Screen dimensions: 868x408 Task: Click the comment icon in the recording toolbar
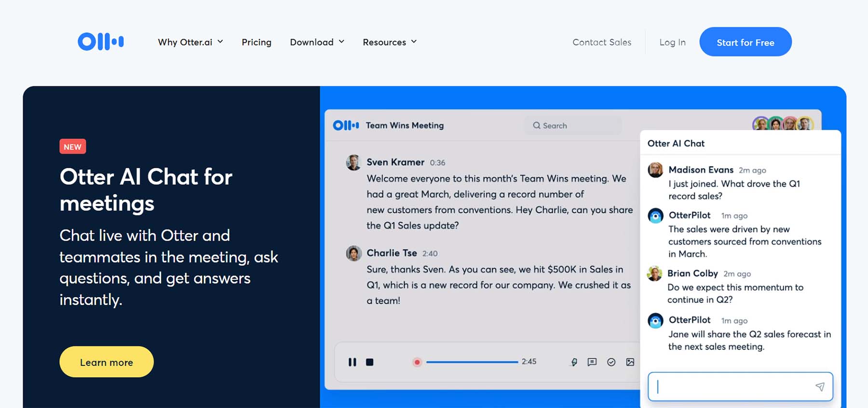pyautogui.click(x=592, y=362)
